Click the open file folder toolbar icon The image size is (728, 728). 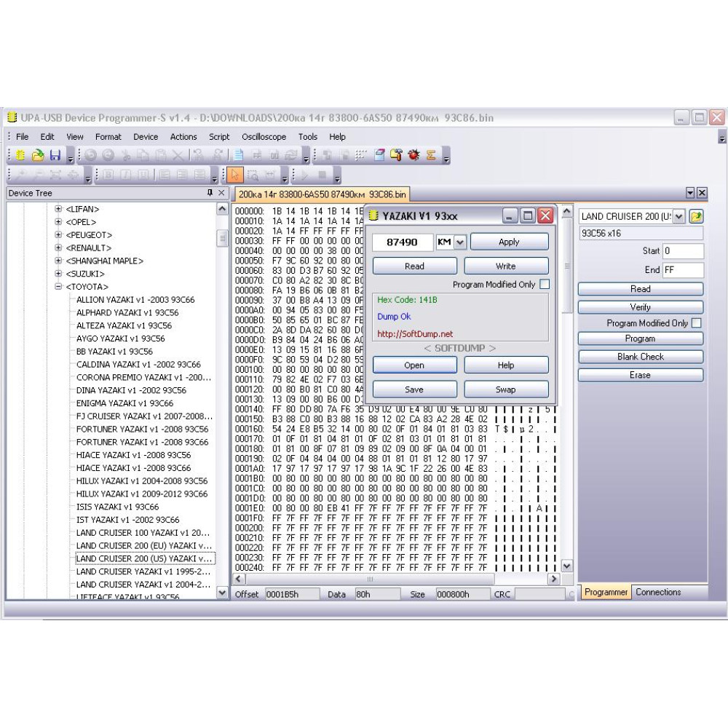[38, 155]
